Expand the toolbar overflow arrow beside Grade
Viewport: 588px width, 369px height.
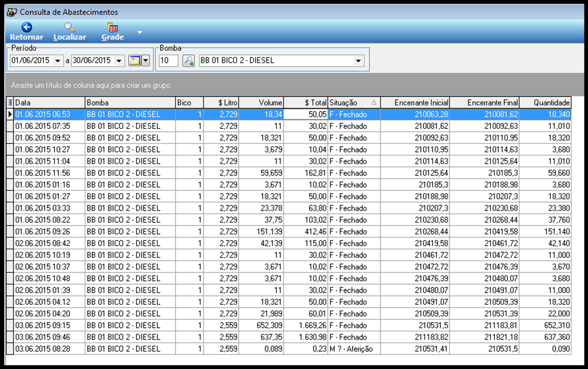140,32
